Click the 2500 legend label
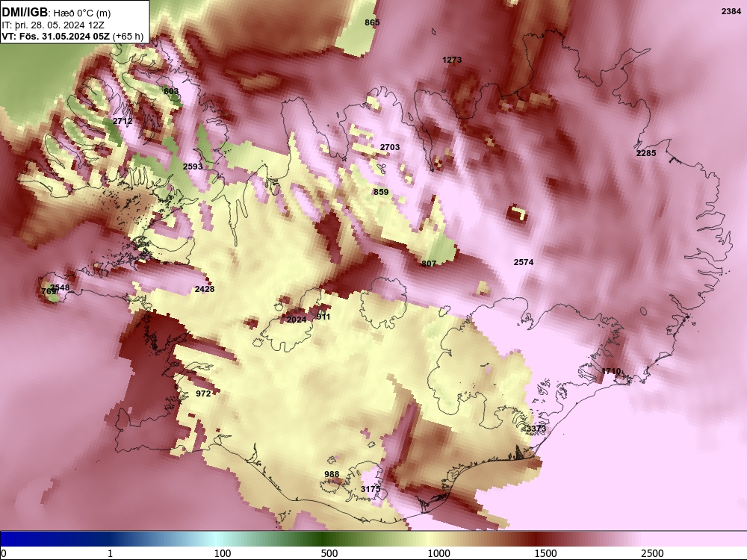The image size is (747, 560). pos(652,553)
